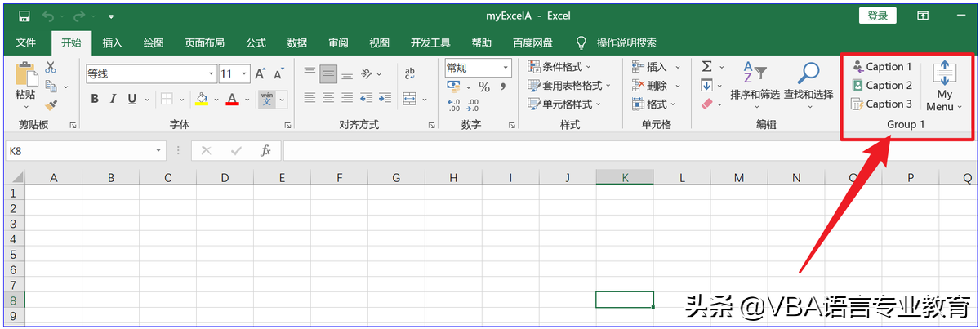The width and height of the screenshot is (980, 329).
Task: Click custom Caption 1 button
Action: pos(882,67)
